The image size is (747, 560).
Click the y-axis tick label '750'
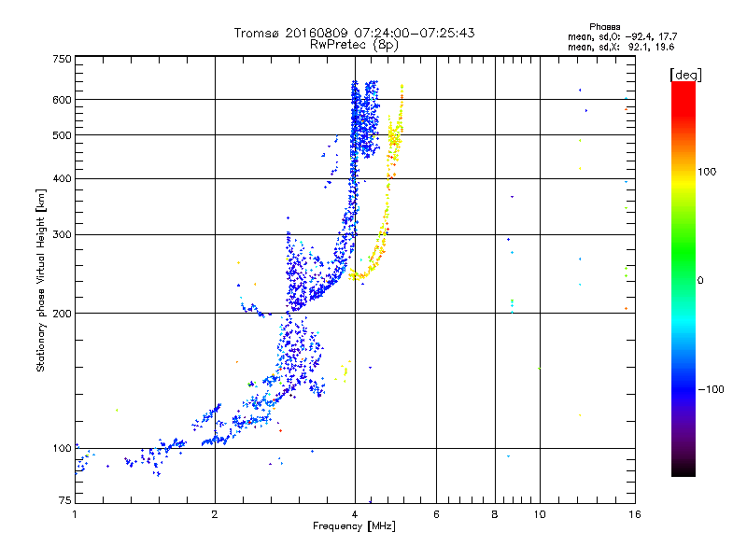pos(62,59)
